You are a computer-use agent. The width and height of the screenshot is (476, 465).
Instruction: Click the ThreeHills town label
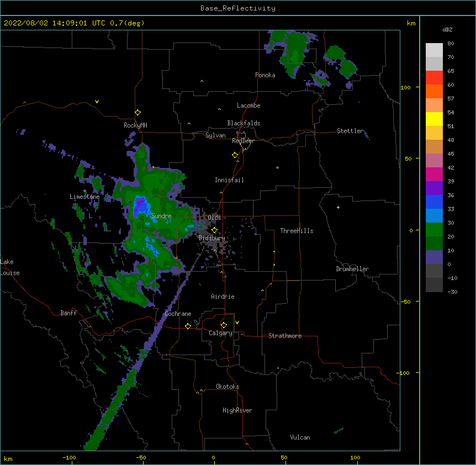(297, 231)
